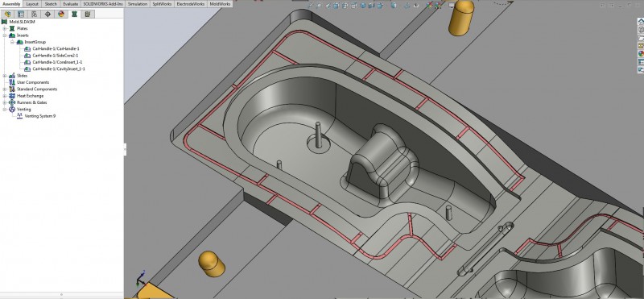The height and width of the screenshot is (299, 644).
Task: Select CarHandle-1/SideCore2-1 in the tree
Action: tap(55, 56)
